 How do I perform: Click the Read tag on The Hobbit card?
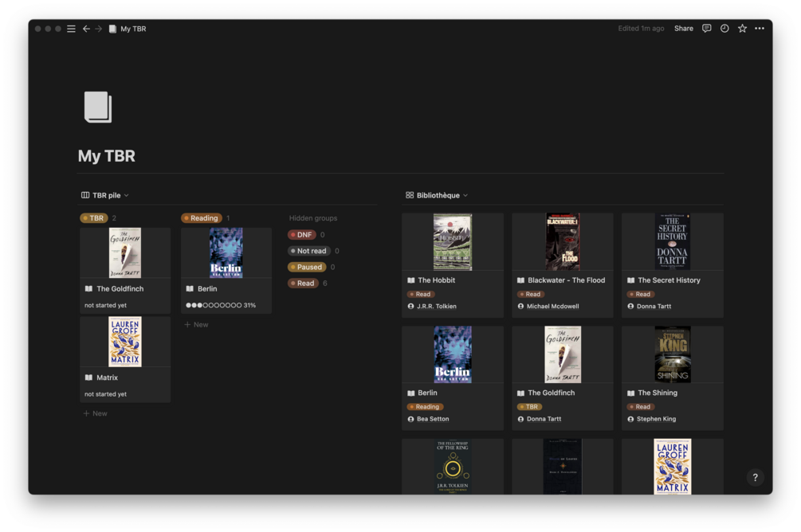point(421,294)
